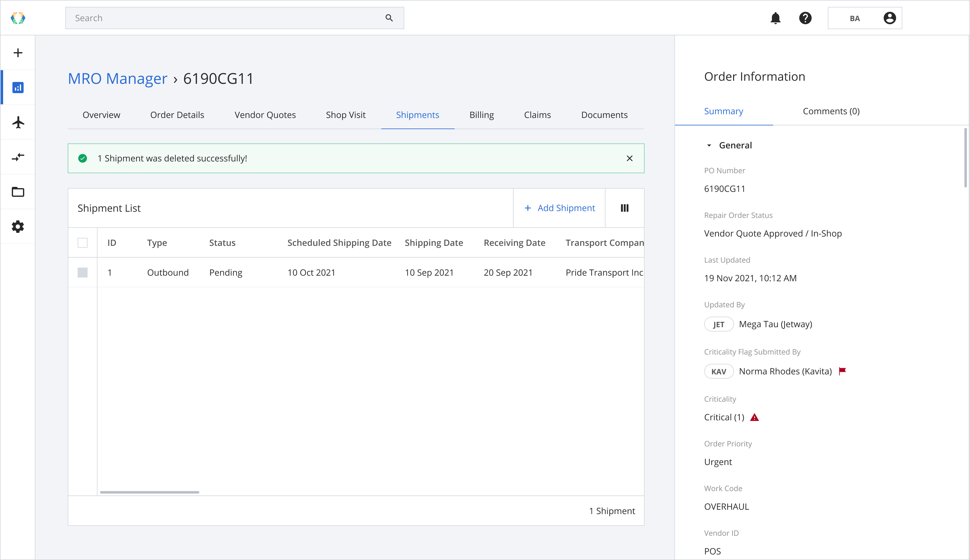Click the JET user badge

coord(719,324)
